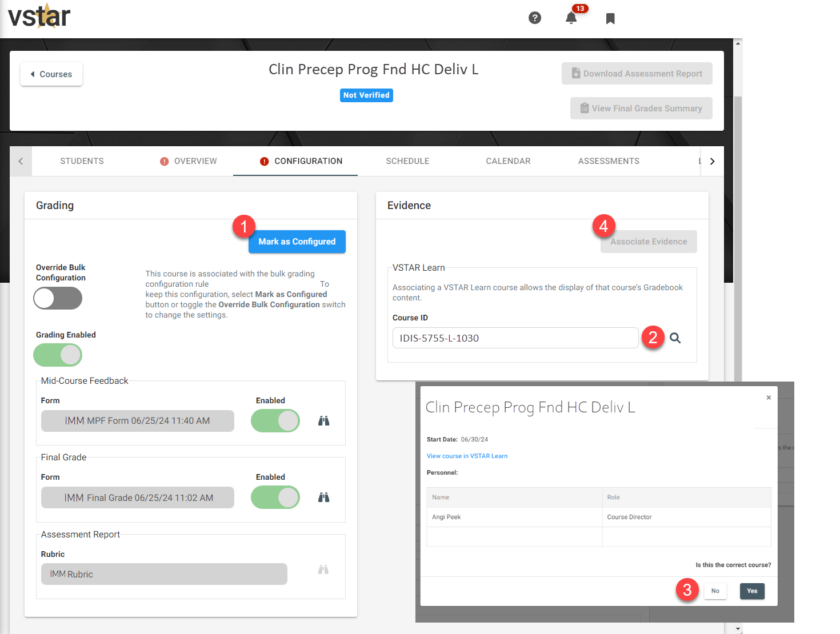Select the Configuration tab

pos(295,161)
